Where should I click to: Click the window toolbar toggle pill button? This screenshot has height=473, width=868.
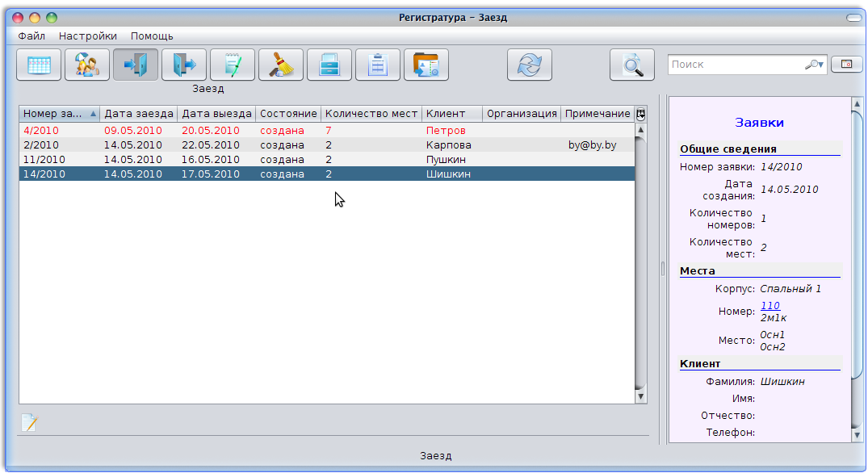pos(853,18)
